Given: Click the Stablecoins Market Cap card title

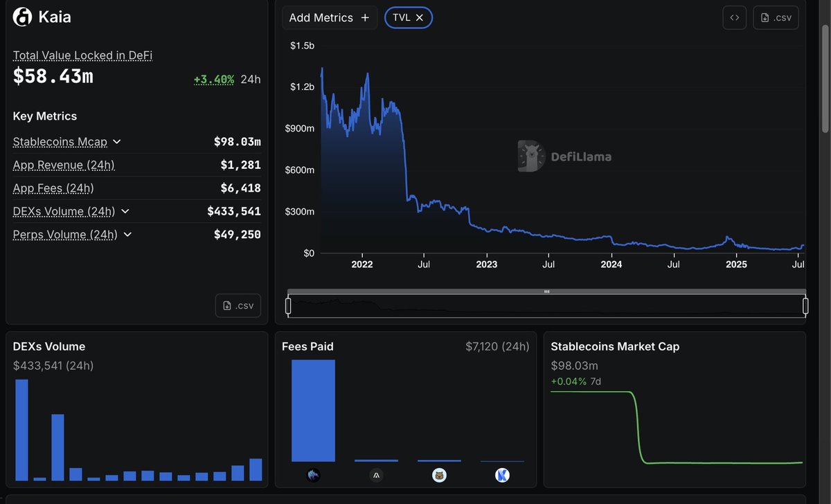Looking at the screenshot, I should [x=615, y=346].
